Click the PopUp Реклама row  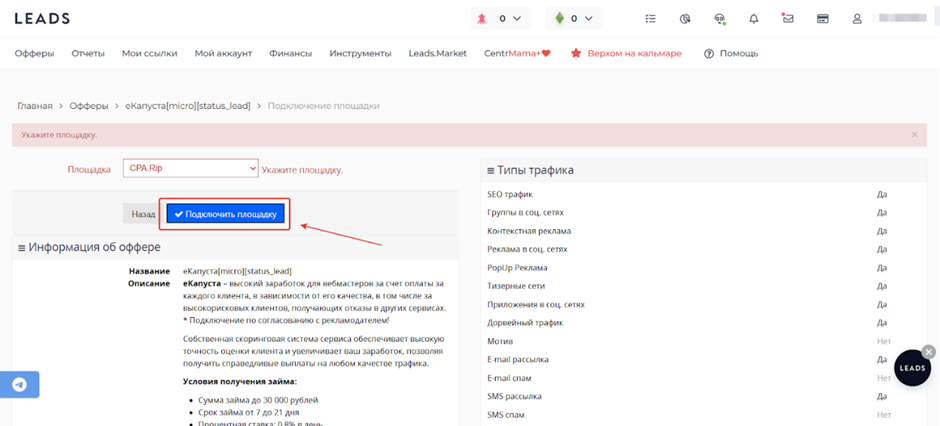coord(704,268)
